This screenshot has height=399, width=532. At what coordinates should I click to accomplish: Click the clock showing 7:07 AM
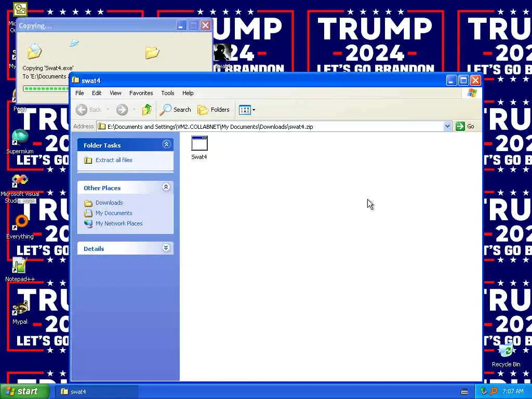tap(513, 392)
